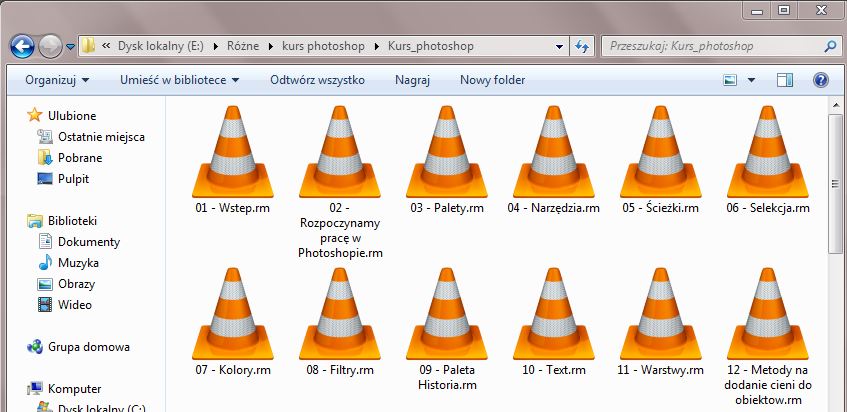Screen dimensions: 847x412
Task: Select the 08 - Filtry.rm VLC cone icon
Action: [x=339, y=314]
